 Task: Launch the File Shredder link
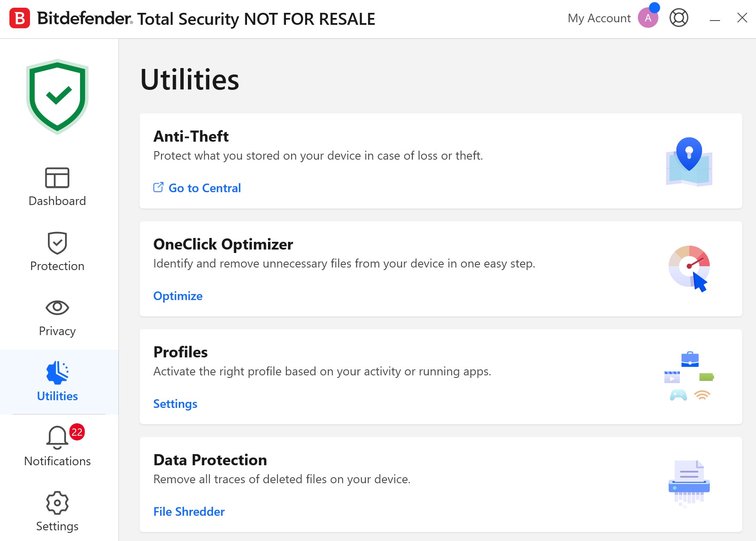pos(189,511)
